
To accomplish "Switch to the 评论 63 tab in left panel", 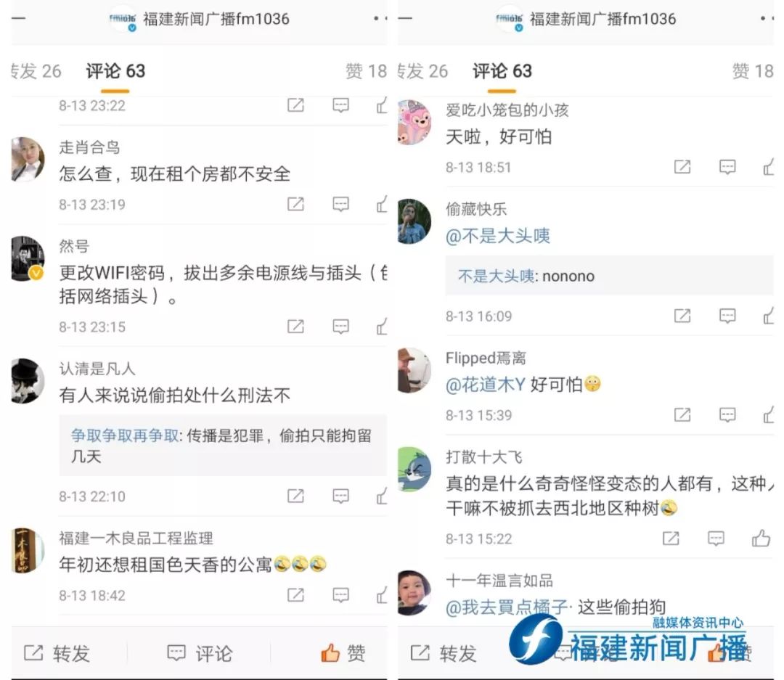I will 115,72.
